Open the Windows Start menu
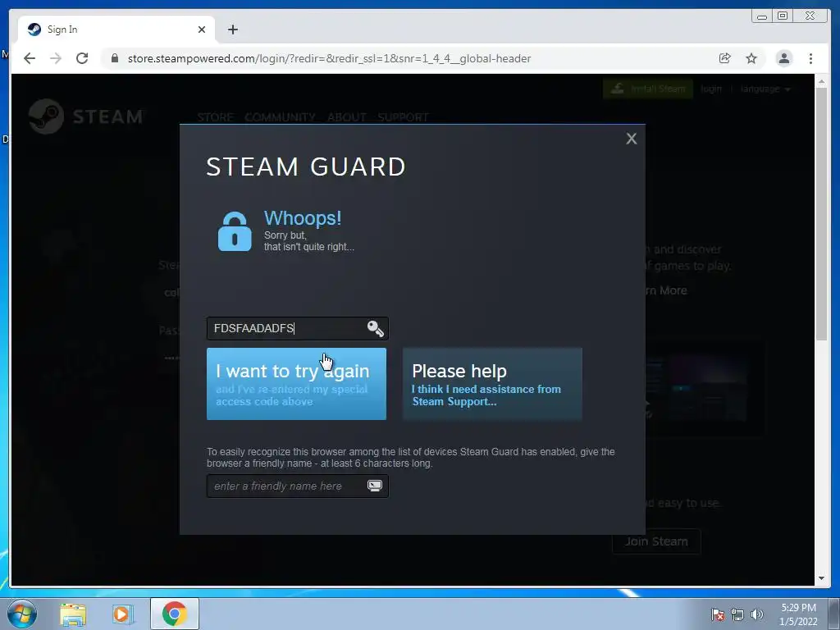The height and width of the screenshot is (630, 840). click(22, 614)
